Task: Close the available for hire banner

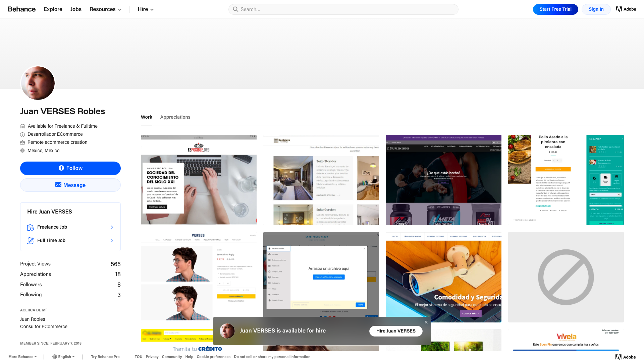Action: point(426,322)
